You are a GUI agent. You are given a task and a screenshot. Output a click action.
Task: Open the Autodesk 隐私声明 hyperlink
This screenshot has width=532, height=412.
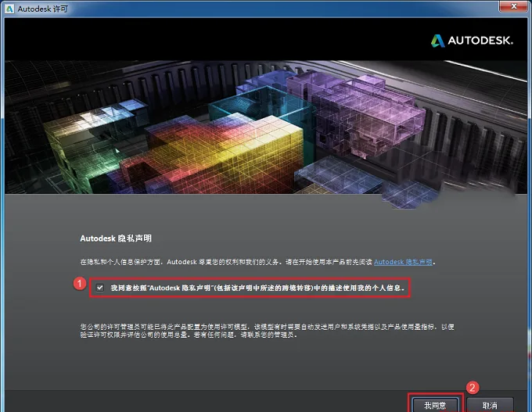(x=403, y=262)
